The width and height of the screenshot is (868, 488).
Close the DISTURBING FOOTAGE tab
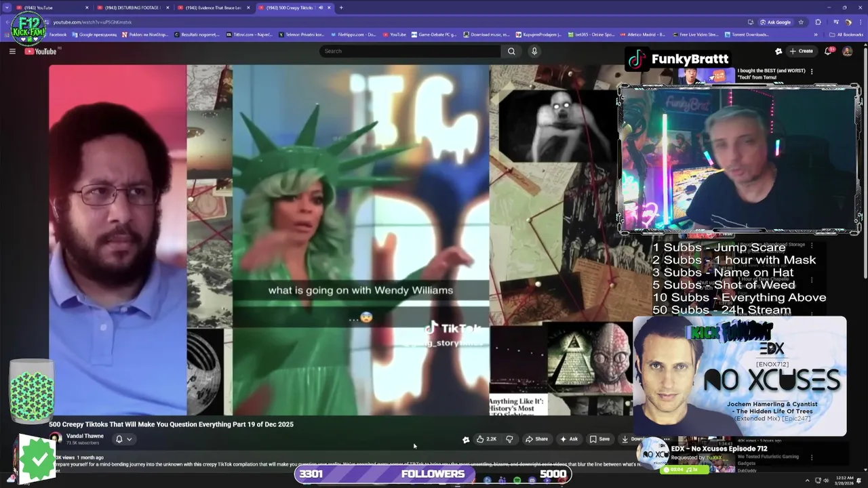pyautogui.click(x=167, y=7)
